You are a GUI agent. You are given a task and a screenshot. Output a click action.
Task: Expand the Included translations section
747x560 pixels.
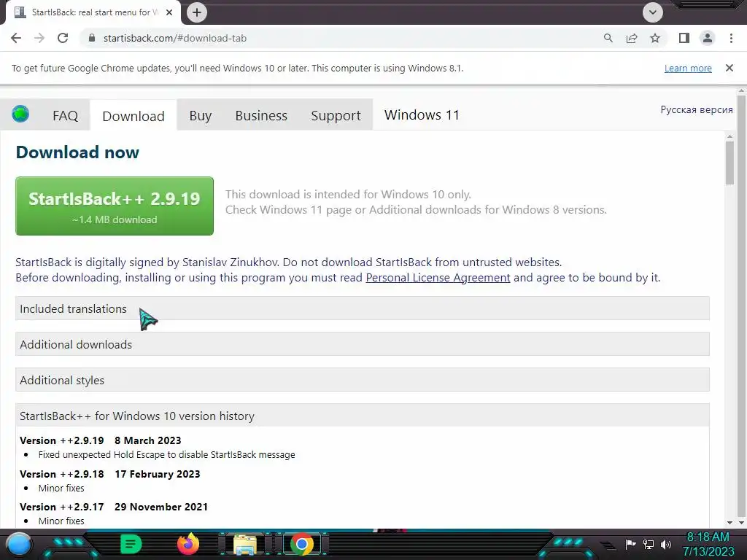click(x=362, y=308)
